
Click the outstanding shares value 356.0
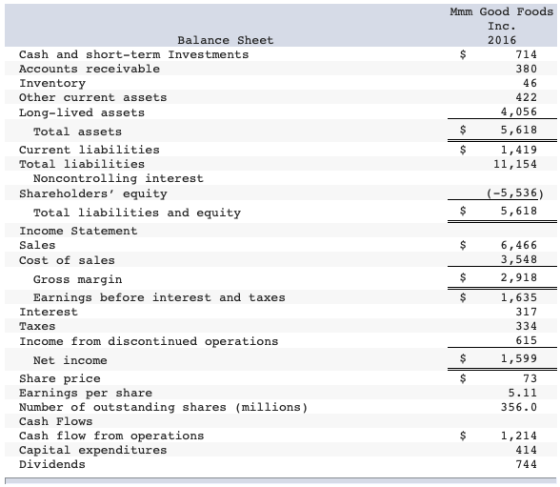point(519,407)
